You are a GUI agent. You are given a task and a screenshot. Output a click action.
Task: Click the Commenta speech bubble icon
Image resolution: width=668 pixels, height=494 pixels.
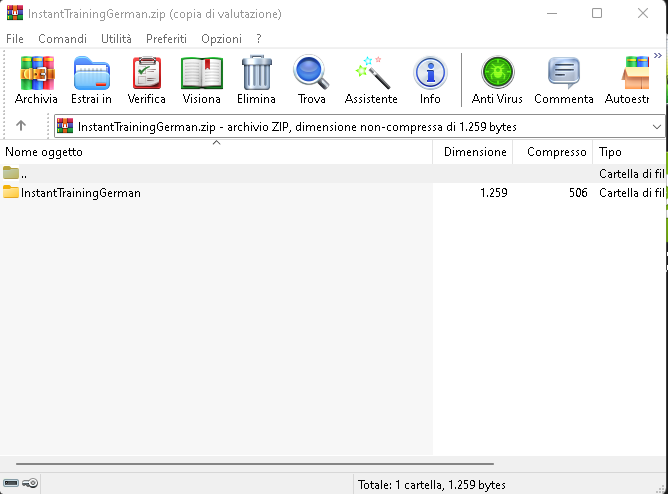564,73
